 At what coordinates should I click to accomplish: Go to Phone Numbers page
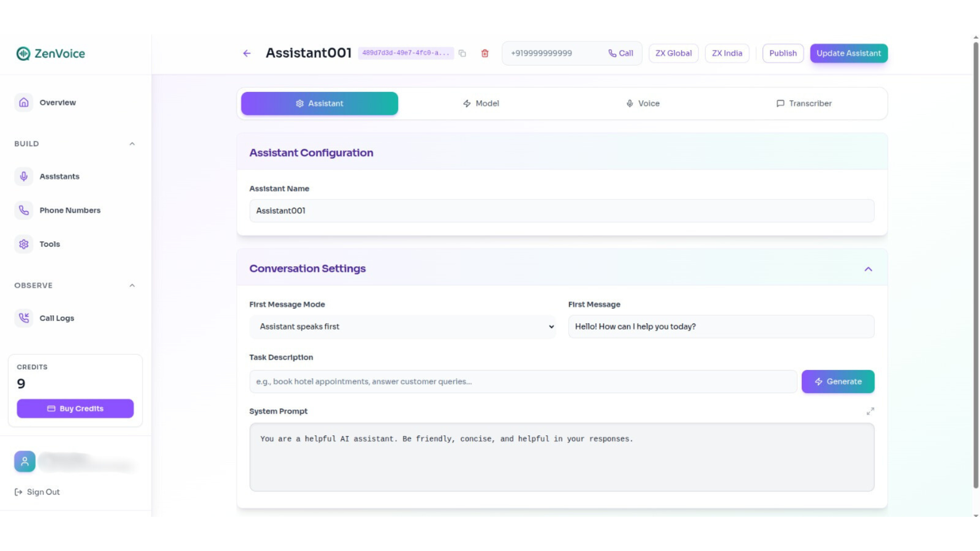[x=69, y=210]
